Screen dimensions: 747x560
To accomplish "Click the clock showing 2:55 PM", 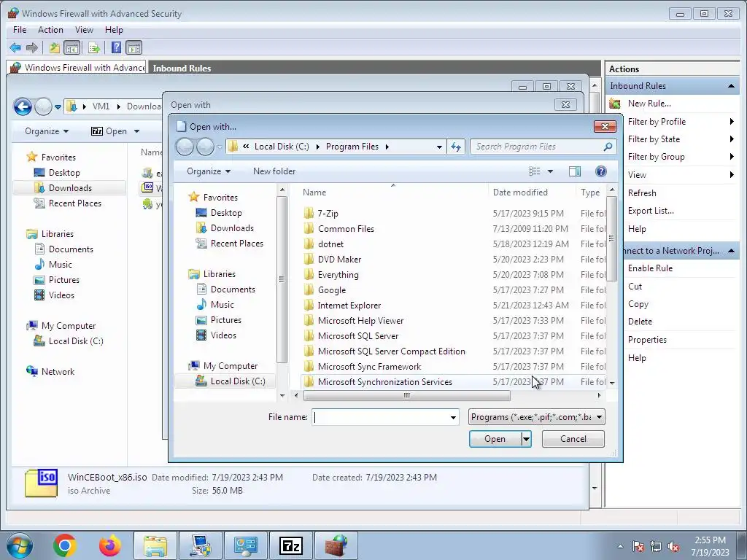I will (x=710, y=540).
